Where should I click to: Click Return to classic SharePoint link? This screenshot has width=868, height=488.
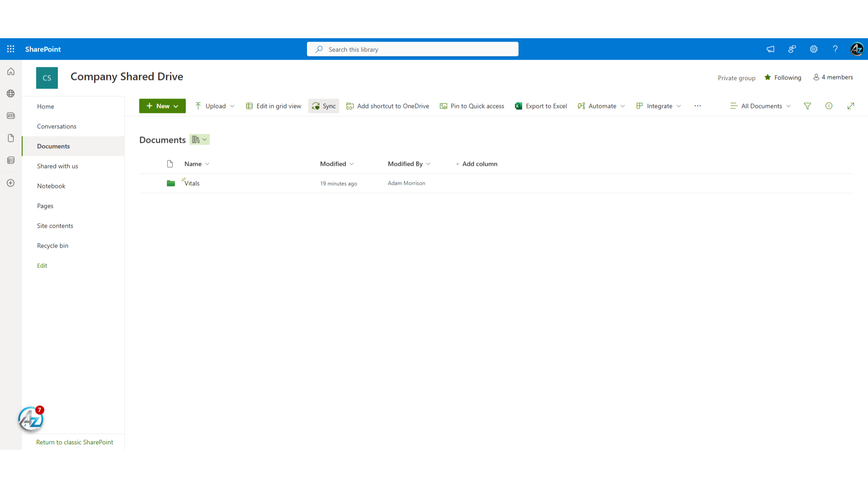(x=75, y=442)
